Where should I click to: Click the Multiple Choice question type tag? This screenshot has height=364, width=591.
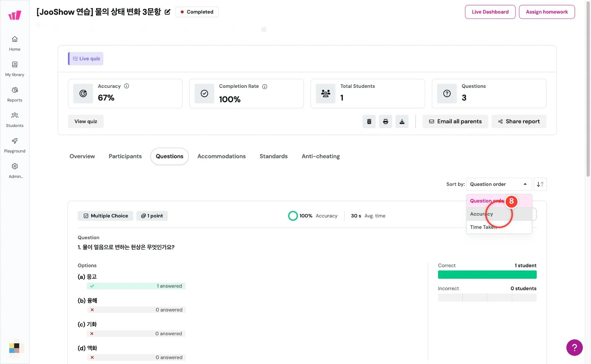106,216
